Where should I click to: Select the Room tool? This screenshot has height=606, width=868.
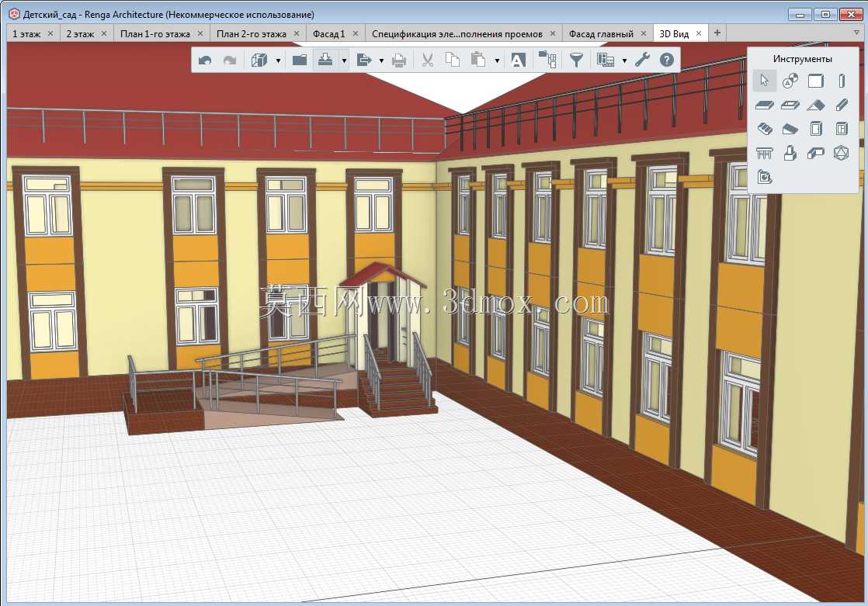[765, 177]
